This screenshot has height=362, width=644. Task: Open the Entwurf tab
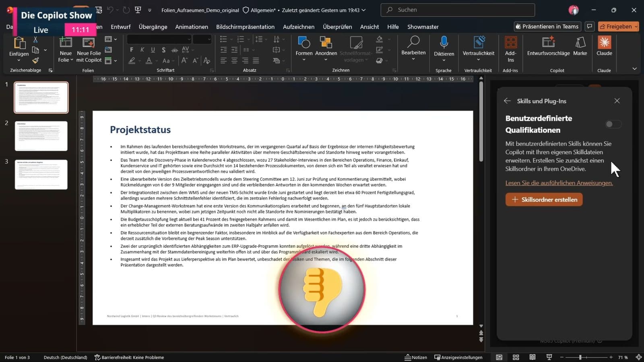click(x=121, y=27)
